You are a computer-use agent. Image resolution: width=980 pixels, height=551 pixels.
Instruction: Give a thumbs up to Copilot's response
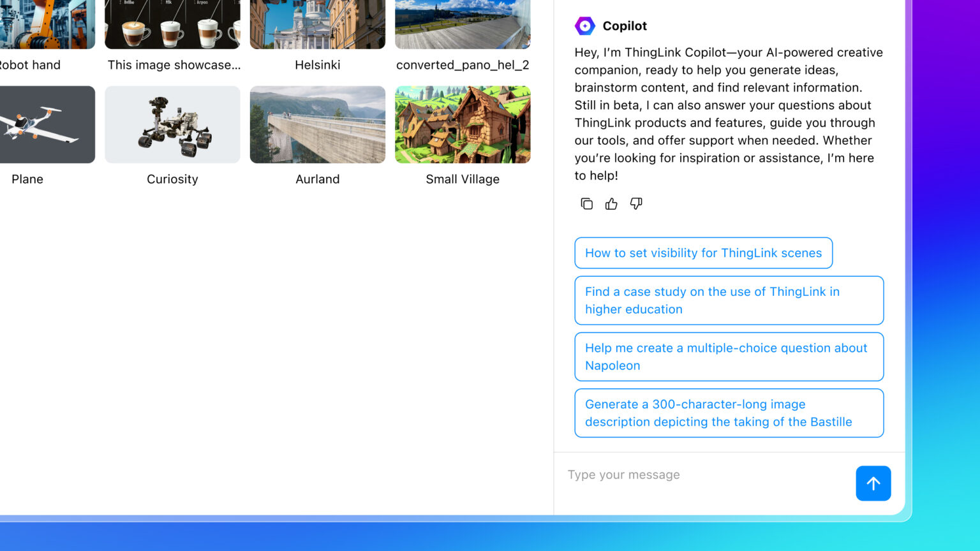[x=611, y=203]
